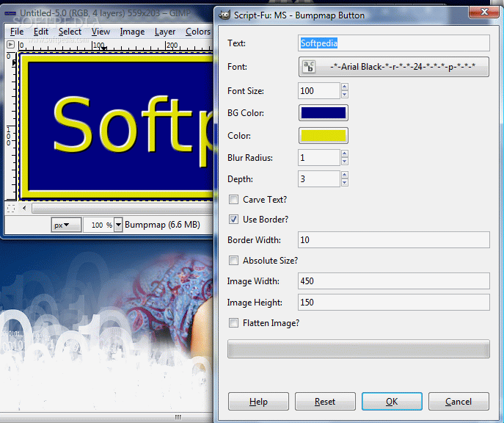
Task: Open the Layer menu in GIMP
Action: pyautogui.click(x=165, y=32)
